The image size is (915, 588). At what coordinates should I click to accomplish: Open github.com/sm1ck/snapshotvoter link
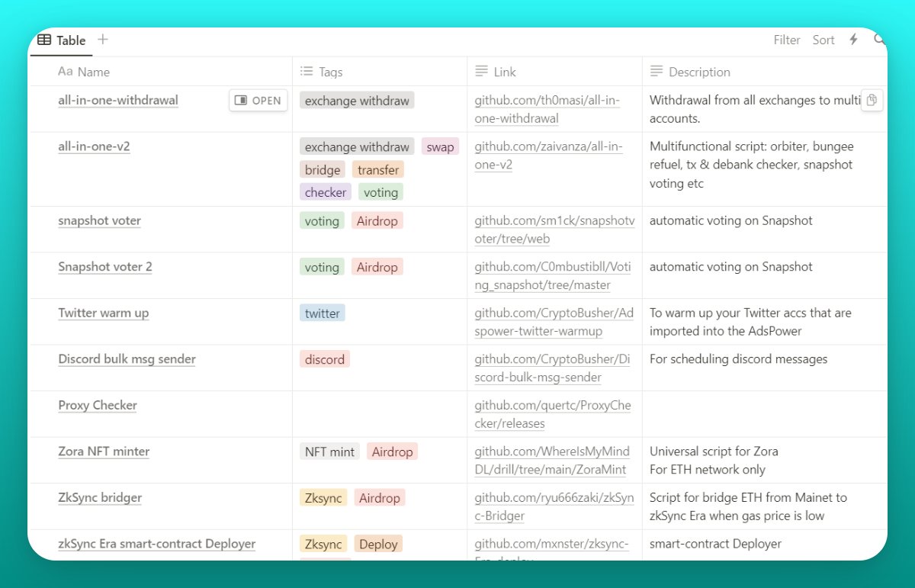554,230
